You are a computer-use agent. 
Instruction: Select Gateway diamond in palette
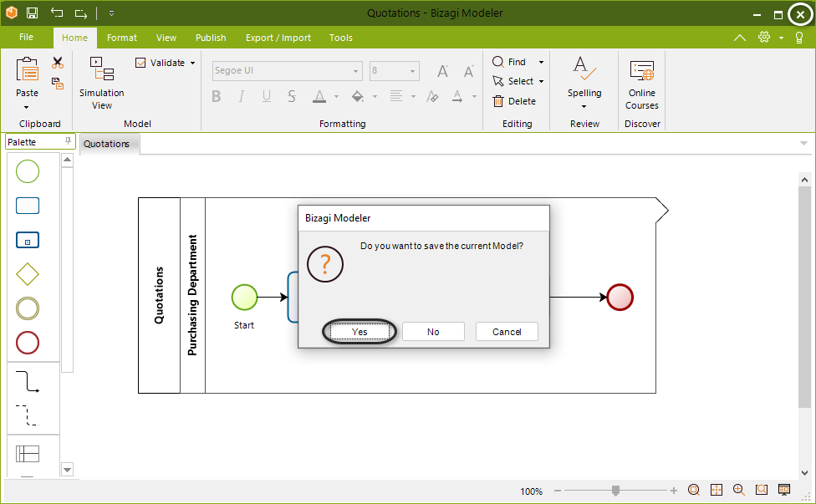[x=28, y=274]
